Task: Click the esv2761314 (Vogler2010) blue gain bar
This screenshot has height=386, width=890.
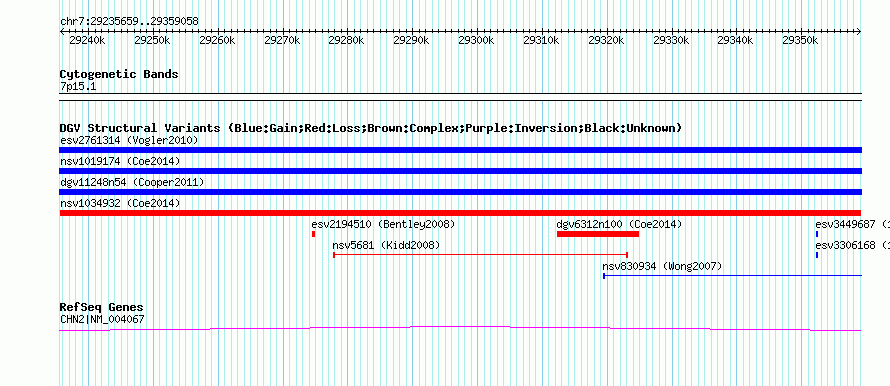Action: (460, 150)
